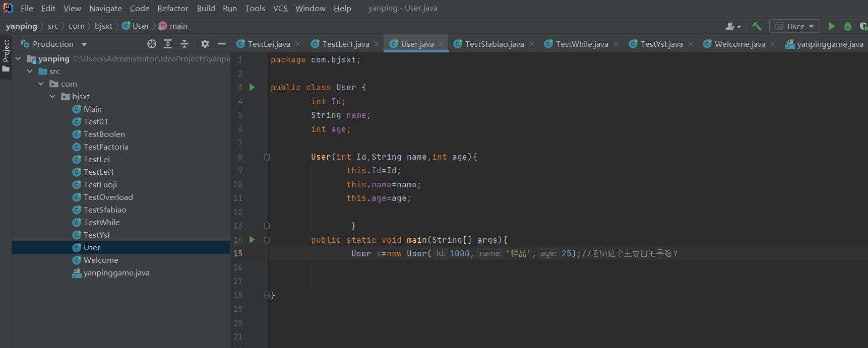This screenshot has width=868, height=348.
Task: Close the TestLei.java tab
Action: click(x=298, y=44)
